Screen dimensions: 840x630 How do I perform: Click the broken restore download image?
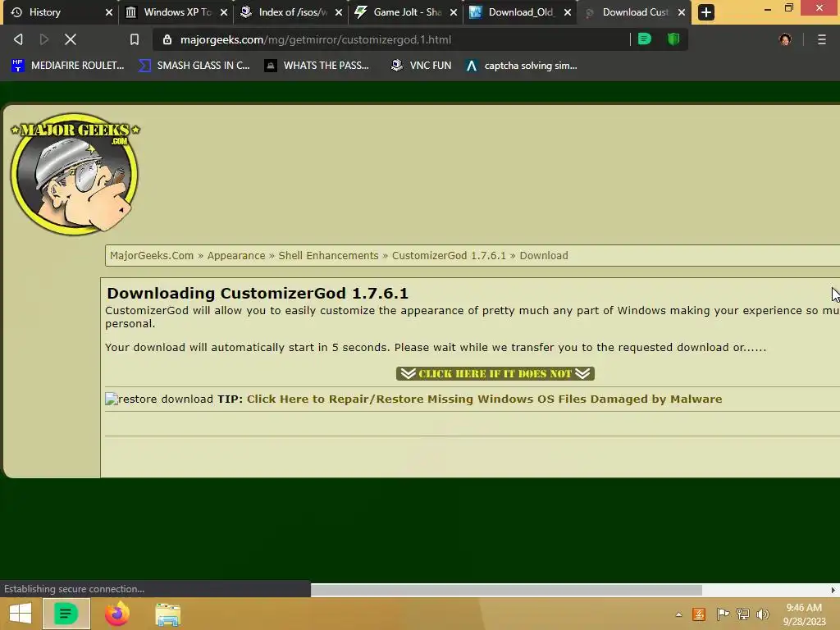coord(112,399)
